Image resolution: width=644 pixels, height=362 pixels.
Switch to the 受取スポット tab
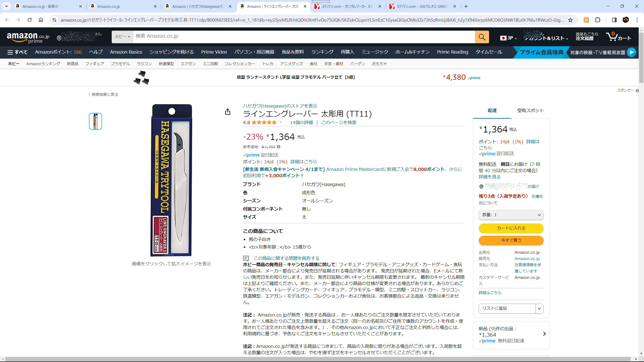coord(530,110)
